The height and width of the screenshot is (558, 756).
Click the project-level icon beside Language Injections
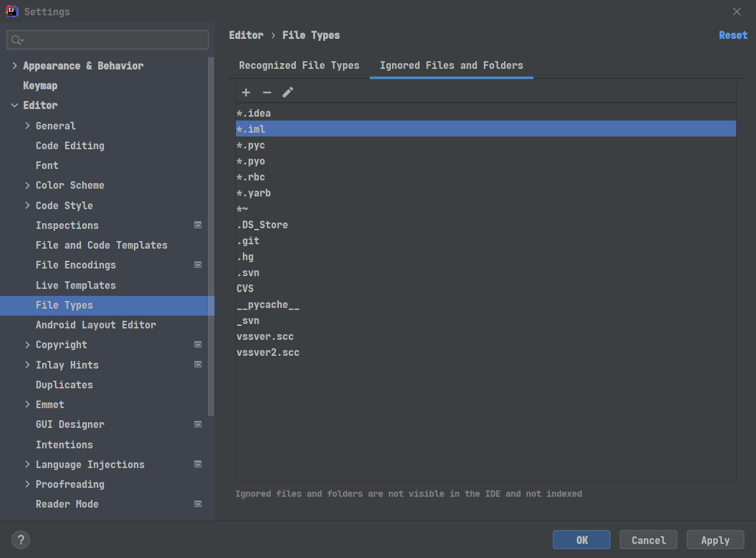[198, 464]
